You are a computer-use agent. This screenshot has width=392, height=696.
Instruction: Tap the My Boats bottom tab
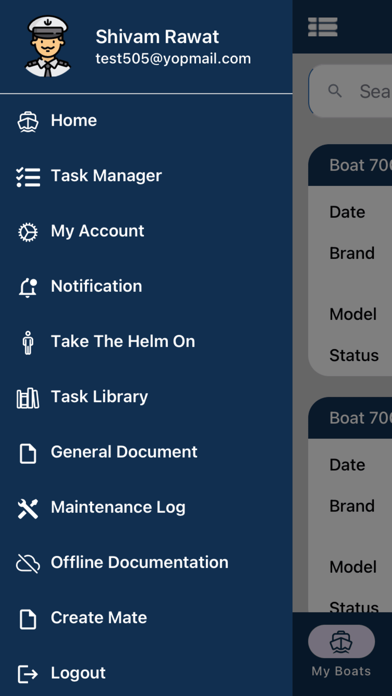341,651
